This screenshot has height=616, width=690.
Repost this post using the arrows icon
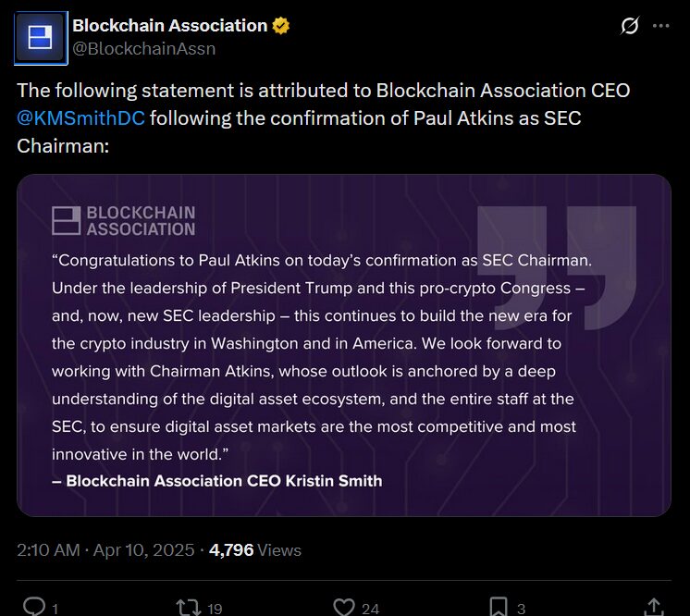pyautogui.click(x=188, y=606)
